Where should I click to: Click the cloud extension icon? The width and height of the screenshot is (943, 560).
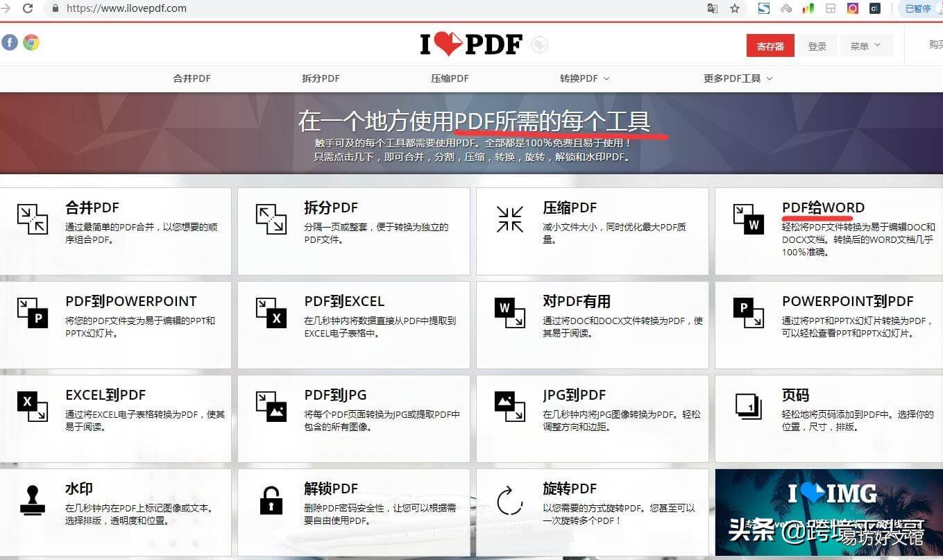(785, 8)
